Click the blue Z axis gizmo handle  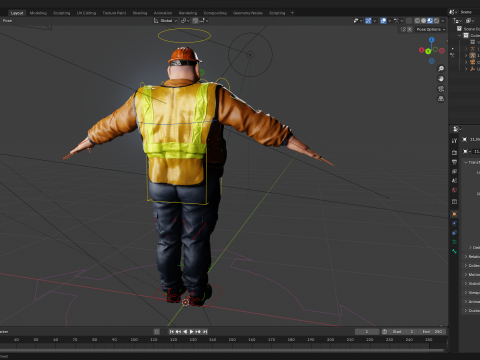432,40
